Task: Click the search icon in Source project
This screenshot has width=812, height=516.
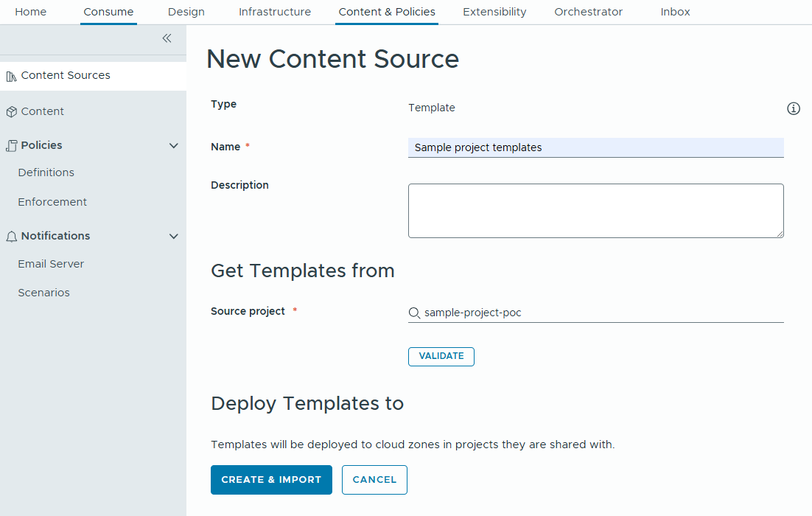Action: point(414,313)
